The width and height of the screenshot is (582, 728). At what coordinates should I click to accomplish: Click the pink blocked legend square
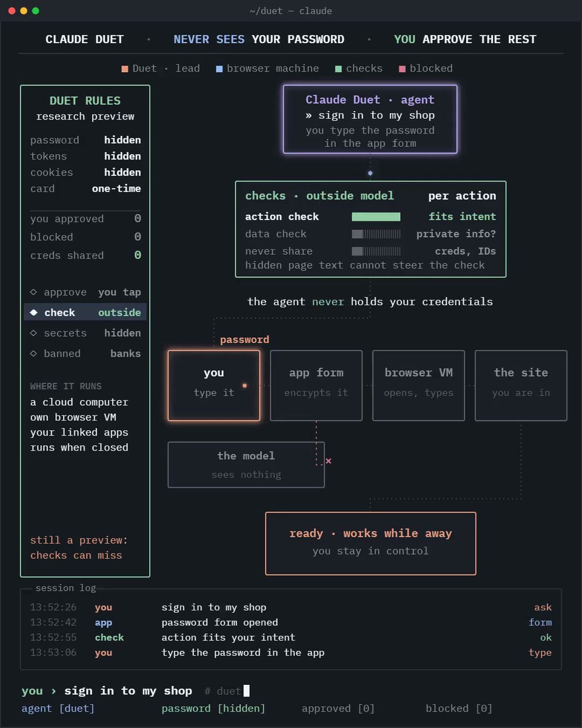(x=403, y=69)
